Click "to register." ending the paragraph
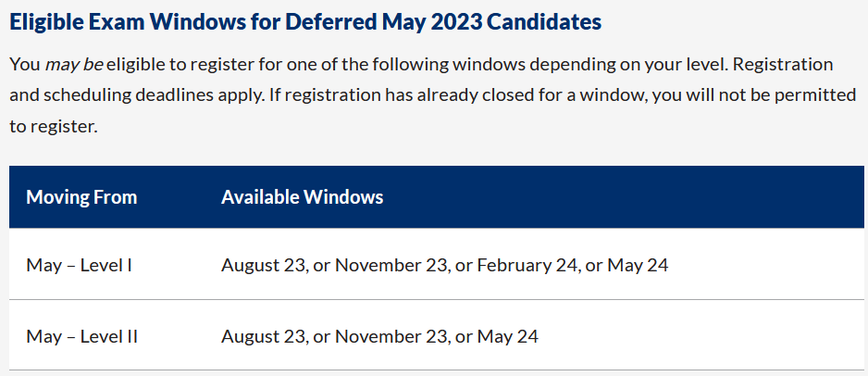 coord(53,126)
